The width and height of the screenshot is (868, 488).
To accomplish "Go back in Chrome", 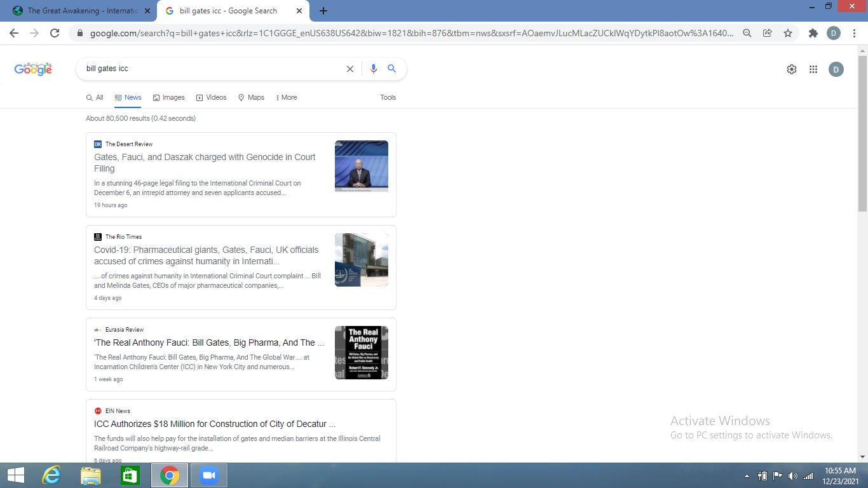I will click(x=14, y=33).
